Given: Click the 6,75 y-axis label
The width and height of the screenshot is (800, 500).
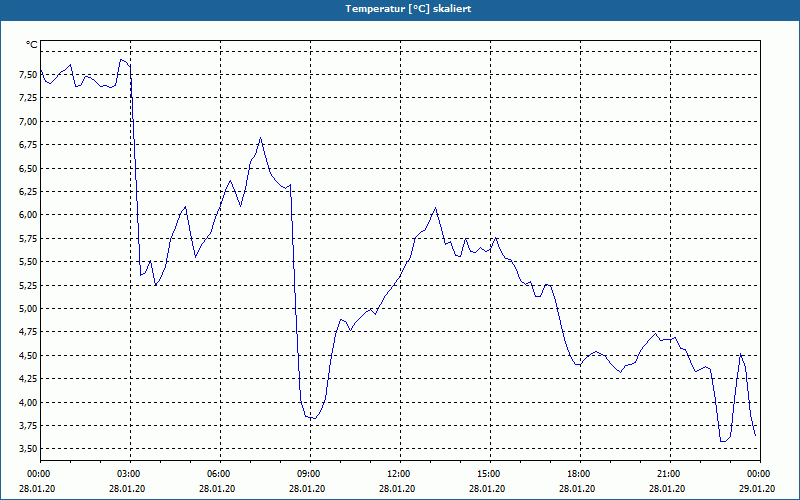Looking at the screenshot, I should tap(28, 145).
